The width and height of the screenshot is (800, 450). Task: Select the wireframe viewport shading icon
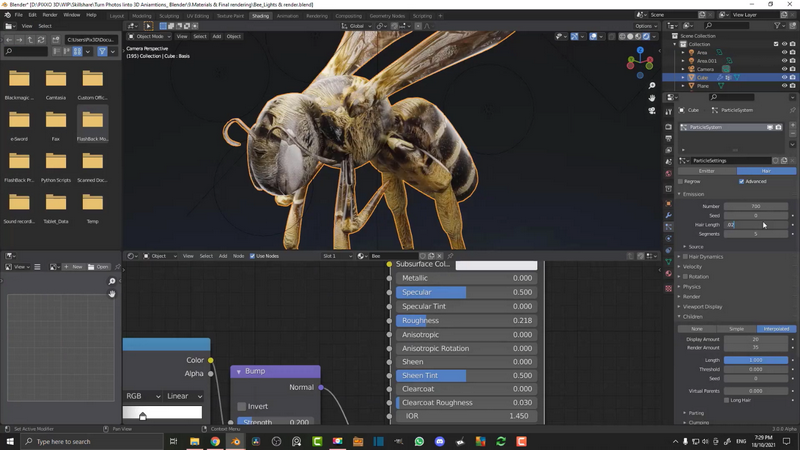[x=622, y=37]
